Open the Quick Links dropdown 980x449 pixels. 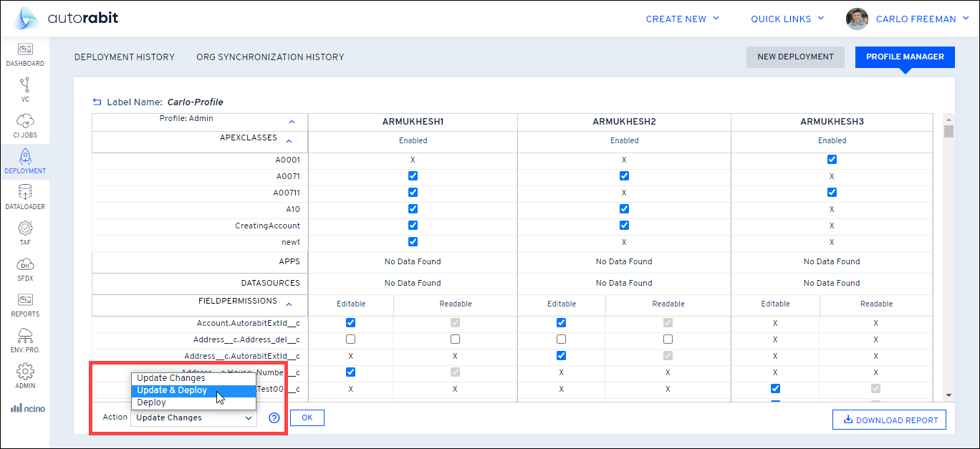[787, 19]
